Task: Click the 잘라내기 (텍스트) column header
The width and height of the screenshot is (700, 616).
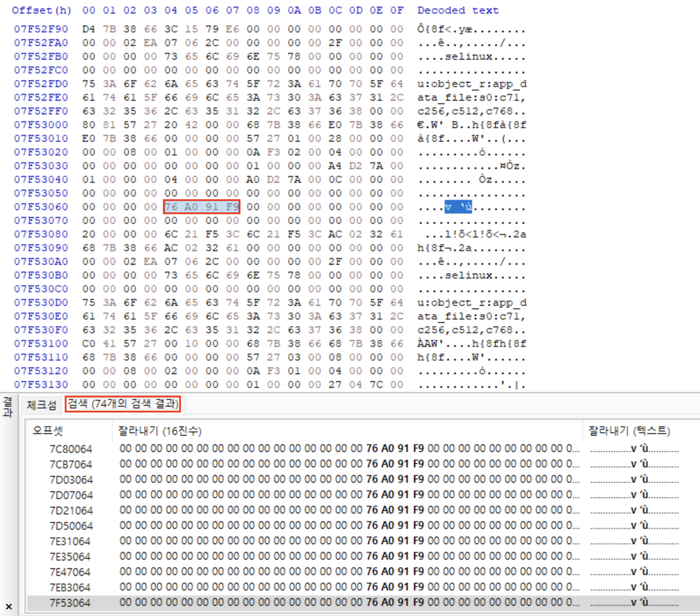Action: pos(629,431)
